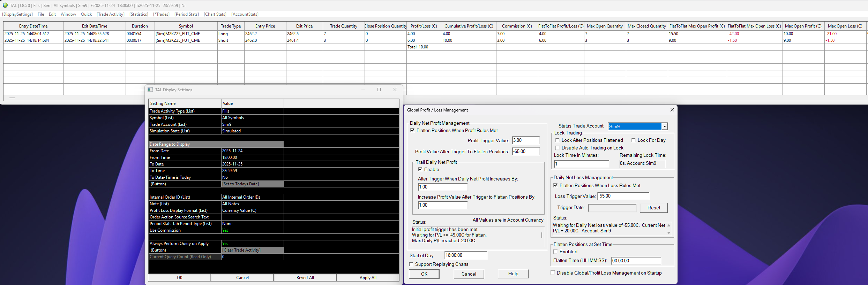Open the Status Trade Account dropdown
This screenshot has width=868, height=285.
[665, 126]
